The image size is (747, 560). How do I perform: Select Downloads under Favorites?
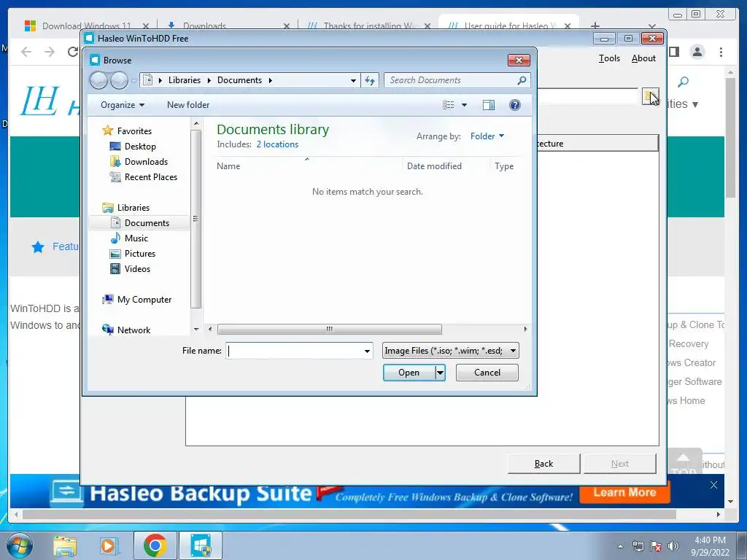tap(146, 161)
